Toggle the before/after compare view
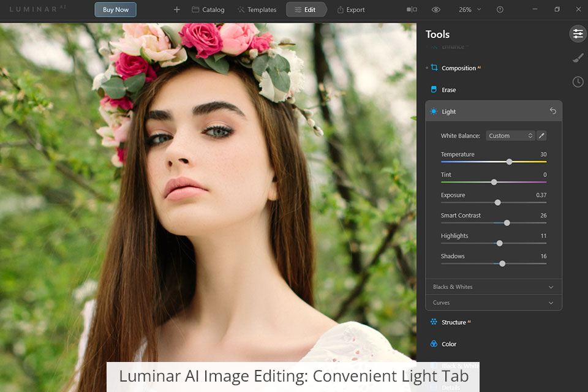The image size is (588, 392). (412, 10)
